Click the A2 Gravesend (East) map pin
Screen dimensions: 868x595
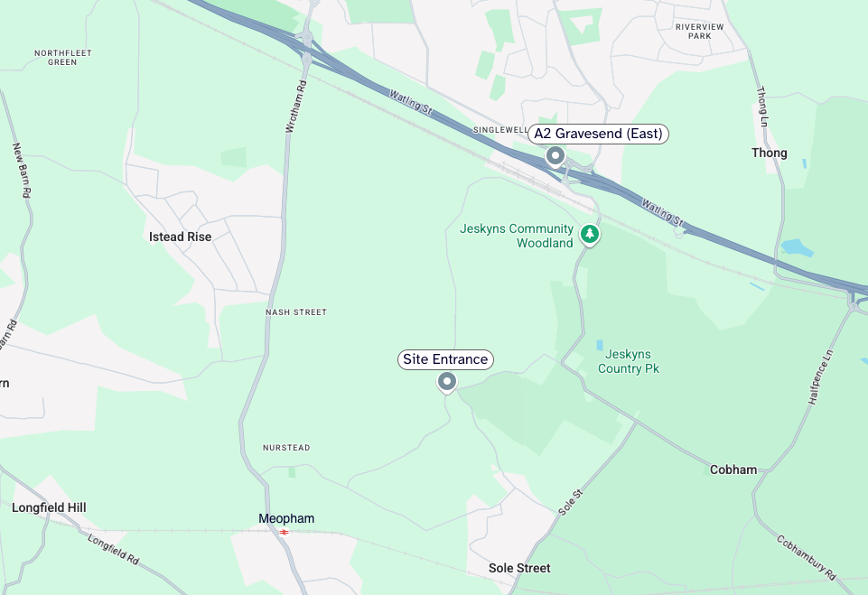pyautogui.click(x=555, y=156)
